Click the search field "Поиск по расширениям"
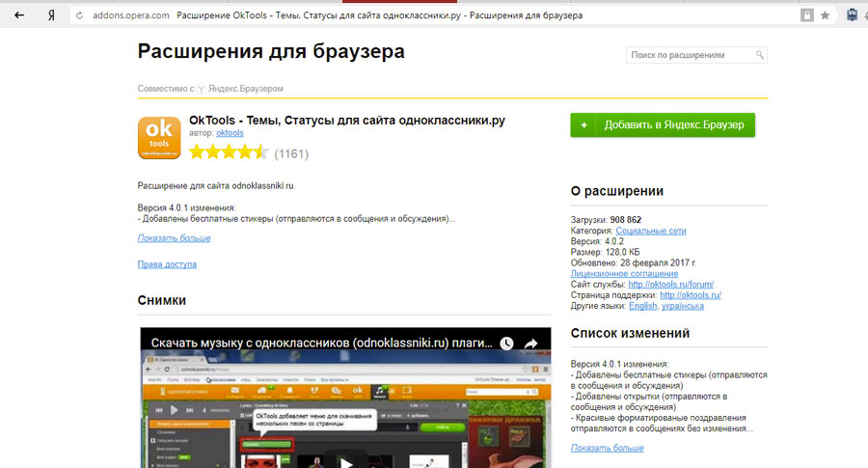868x468 pixels. point(696,55)
